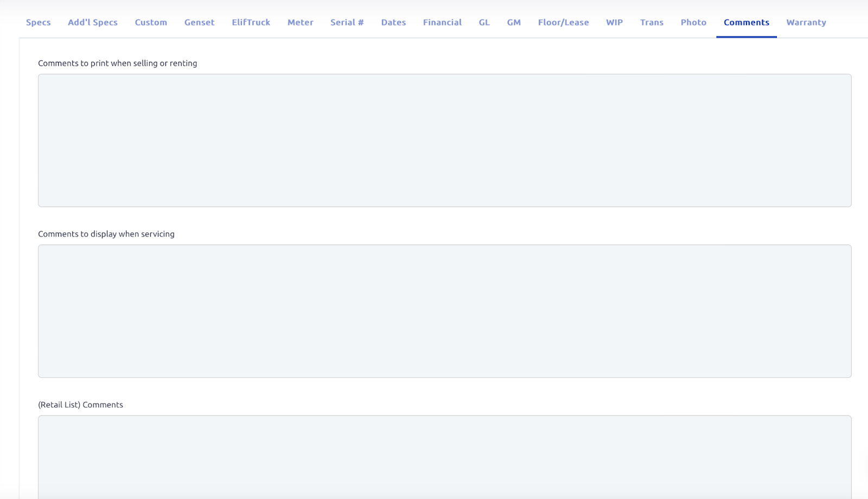This screenshot has height=499, width=868.
Task: Open the ElifTruck tab
Action: (x=251, y=22)
